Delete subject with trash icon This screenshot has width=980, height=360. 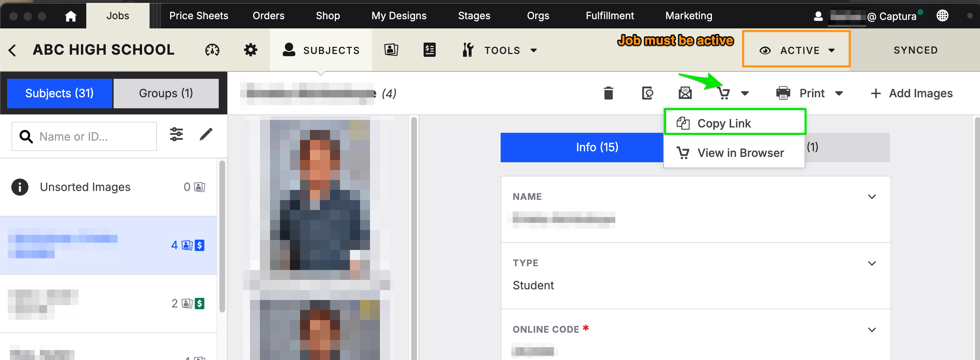pos(608,93)
